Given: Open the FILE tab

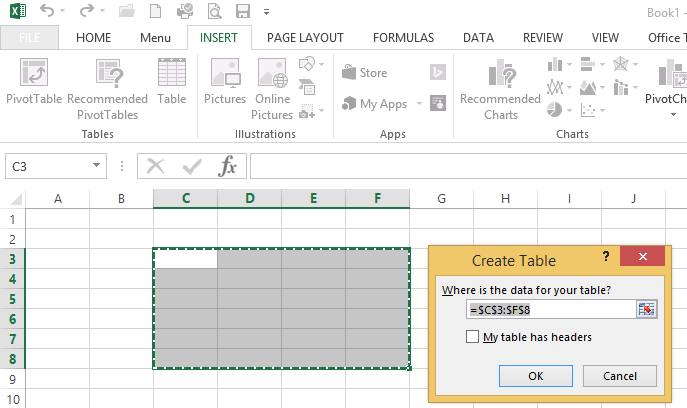Looking at the screenshot, I should pos(29,38).
